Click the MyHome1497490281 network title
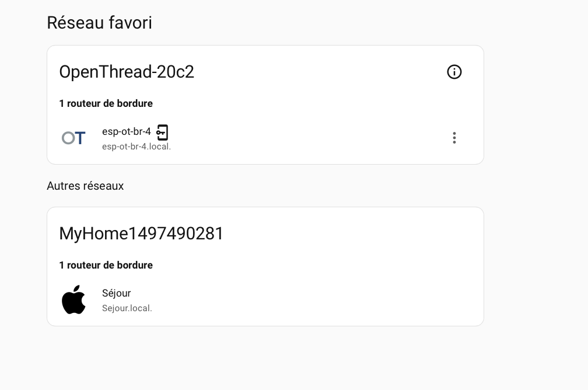The height and width of the screenshot is (390, 588). pos(141,234)
